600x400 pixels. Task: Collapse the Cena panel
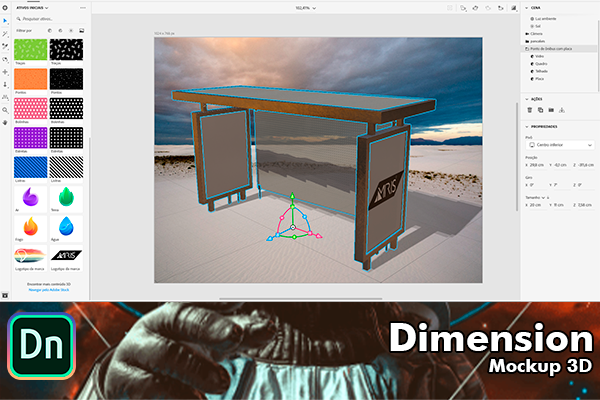[527, 8]
